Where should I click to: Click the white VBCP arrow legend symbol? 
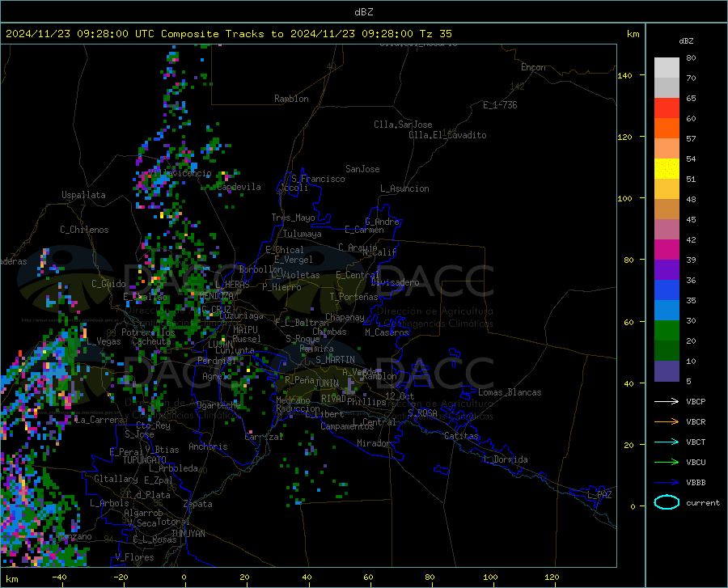pyautogui.click(x=667, y=401)
